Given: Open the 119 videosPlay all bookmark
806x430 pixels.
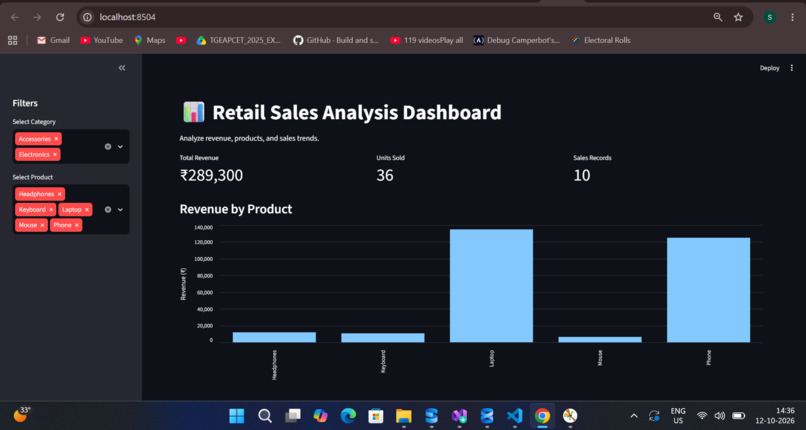Looking at the screenshot, I should click(x=427, y=40).
